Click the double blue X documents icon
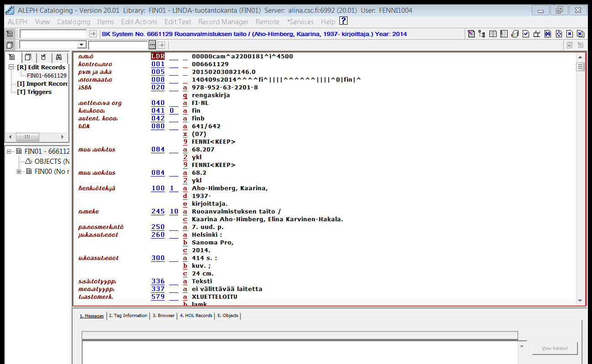 coord(580,34)
